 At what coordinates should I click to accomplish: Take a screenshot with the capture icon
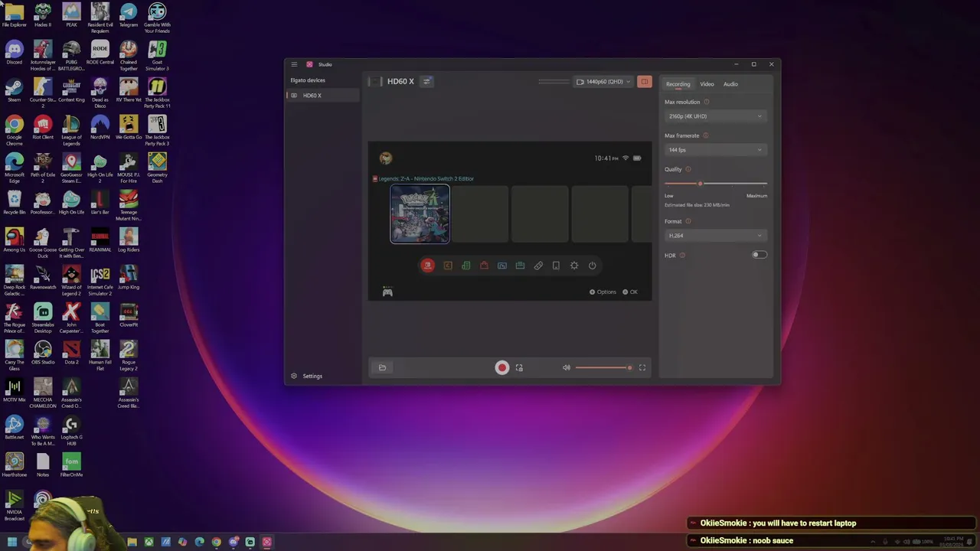coord(519,368)
